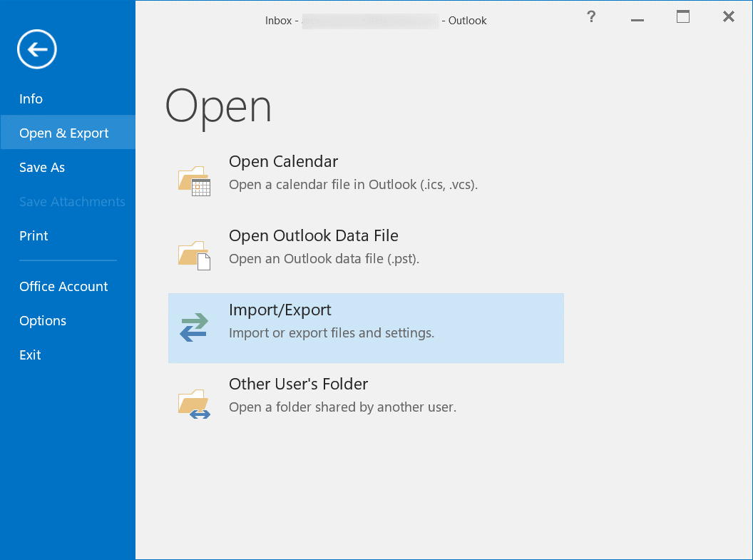Click 'Open an Outlook data file (.pst).' text
Viewport: 753px width, 560px height.
[324, 259]
